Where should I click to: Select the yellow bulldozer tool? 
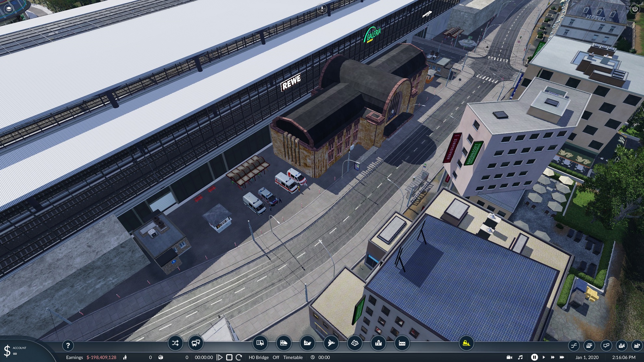coord(466,343)
